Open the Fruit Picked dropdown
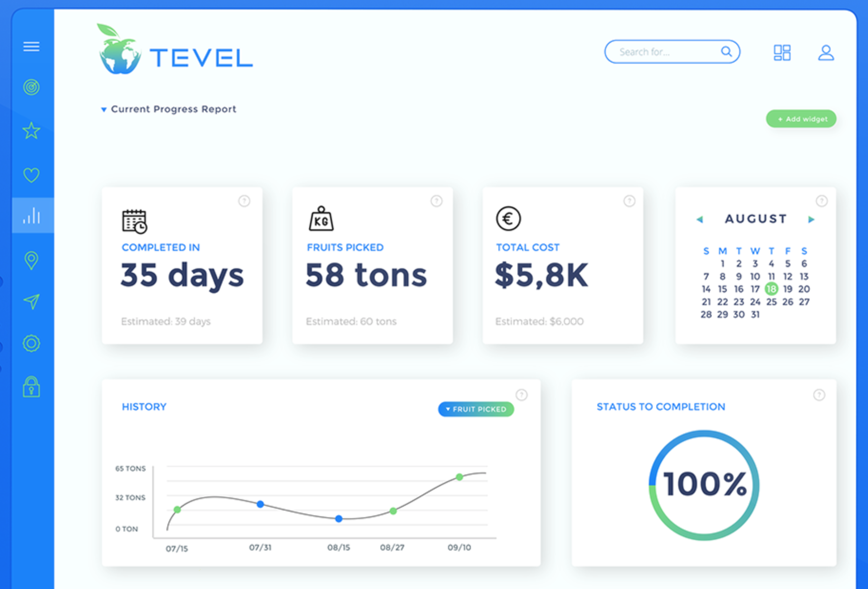This screenshot has height=589, width=868. point(476,409)
